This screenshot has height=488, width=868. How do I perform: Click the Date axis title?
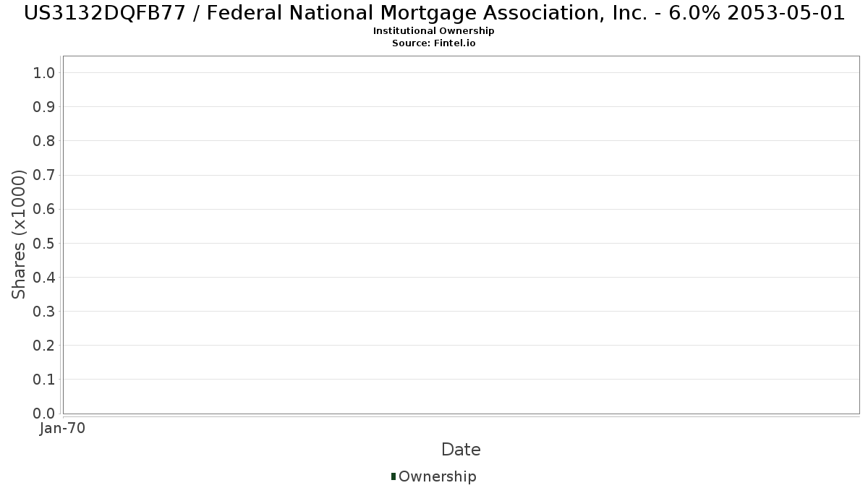pos(461,450)
